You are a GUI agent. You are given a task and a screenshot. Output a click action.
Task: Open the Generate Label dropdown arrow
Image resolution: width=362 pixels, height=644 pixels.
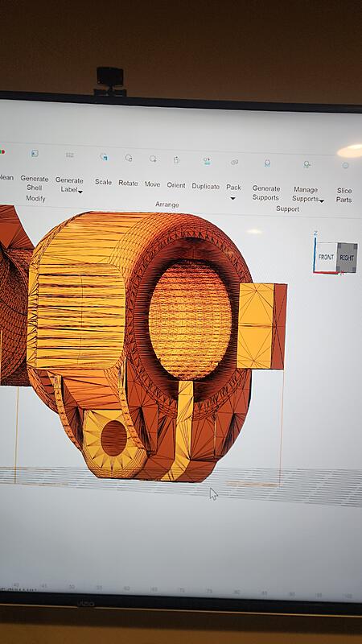point(80,192)
